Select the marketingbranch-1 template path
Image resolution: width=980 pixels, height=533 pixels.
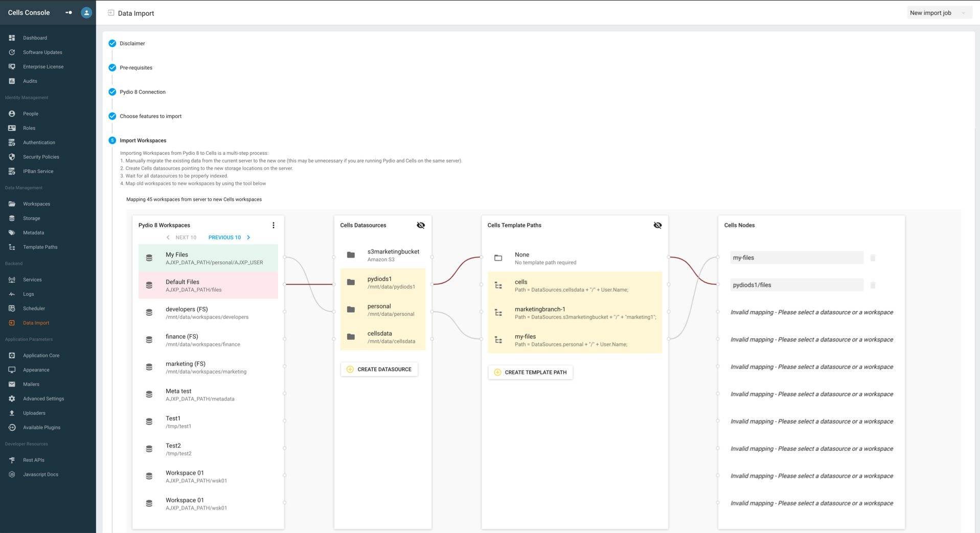pos(575,313)
